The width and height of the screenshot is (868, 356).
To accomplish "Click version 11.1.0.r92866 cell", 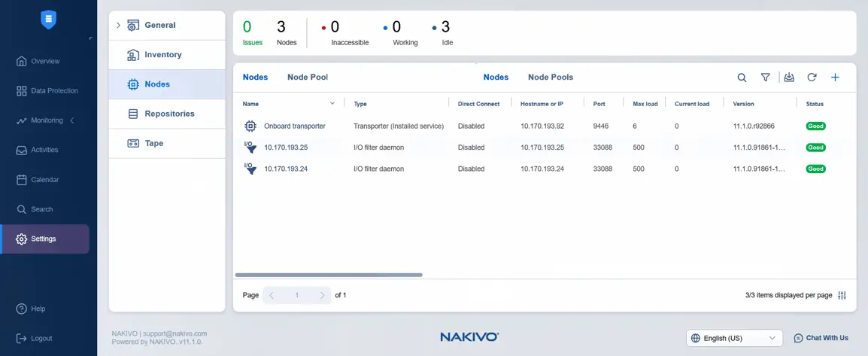I will pos(754,126).
